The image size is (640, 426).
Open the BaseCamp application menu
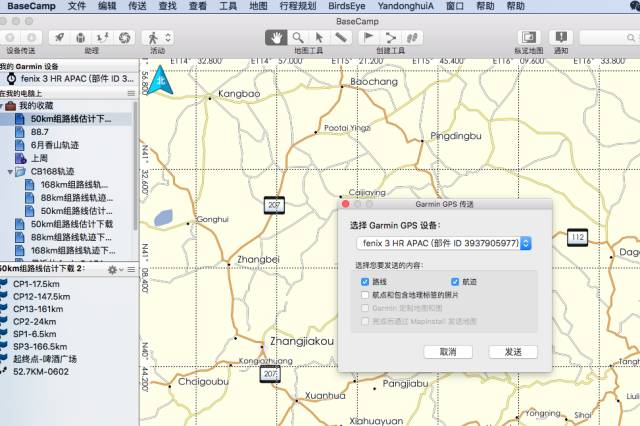31,6
